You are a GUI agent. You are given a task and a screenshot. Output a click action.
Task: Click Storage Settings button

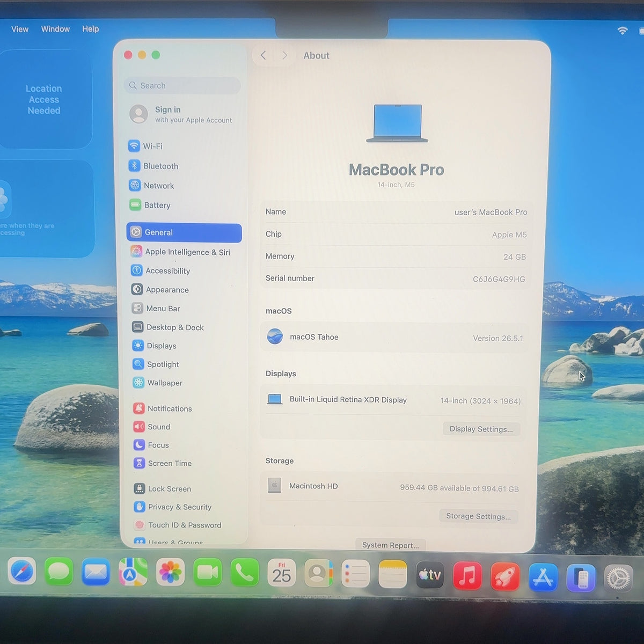(478, 516)
